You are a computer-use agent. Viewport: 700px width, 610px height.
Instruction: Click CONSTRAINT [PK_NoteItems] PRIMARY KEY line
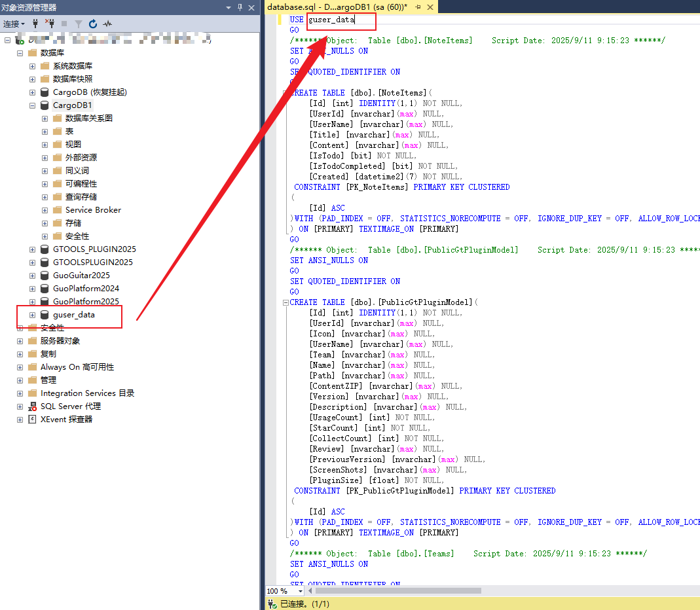[402, 187]
